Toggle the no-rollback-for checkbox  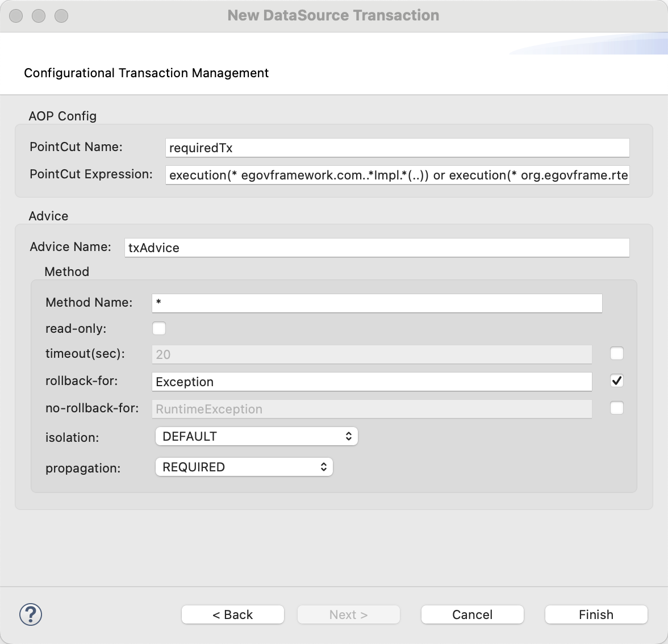tap(616, 408)
